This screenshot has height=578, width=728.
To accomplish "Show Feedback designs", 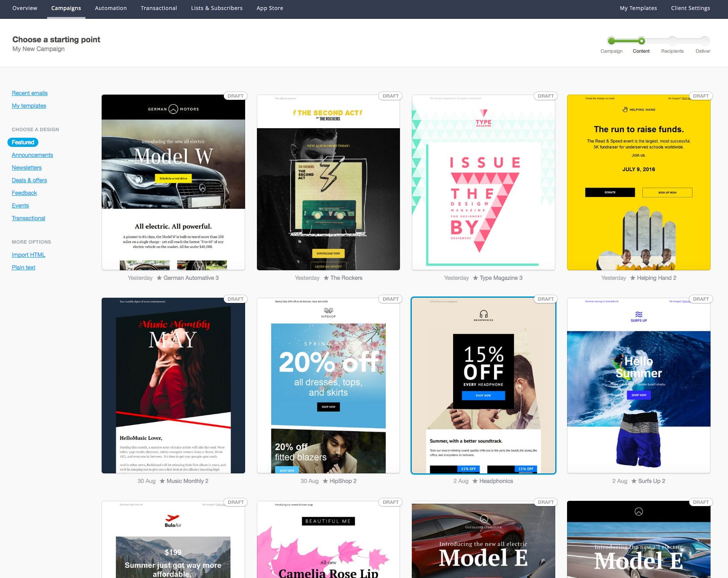I will point(24,193).
